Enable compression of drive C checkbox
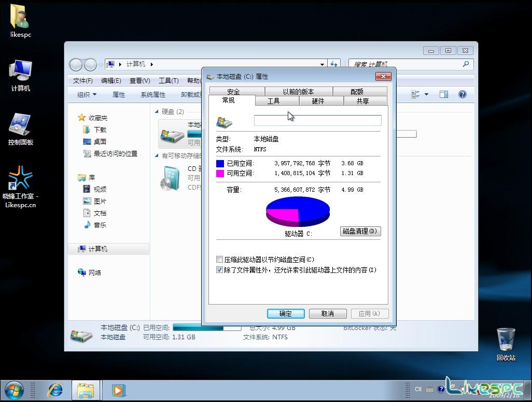The image size is (532, 402). [x=220, y=259]
